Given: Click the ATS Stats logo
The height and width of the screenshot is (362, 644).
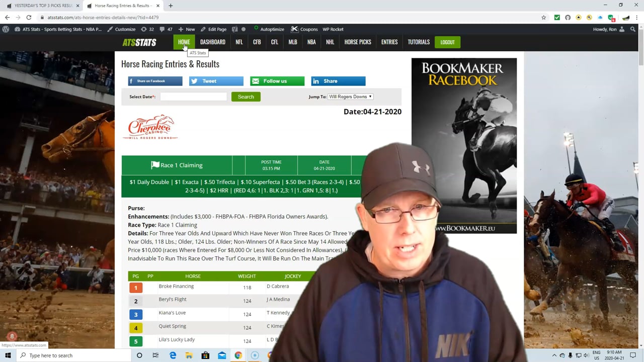Looking at the screenshot, I should click(x=139, y=42).
